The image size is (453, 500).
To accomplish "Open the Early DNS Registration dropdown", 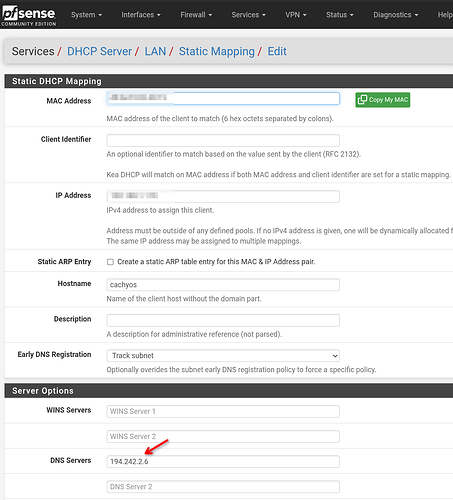I will pyautogui.click(x=223, y=356).
